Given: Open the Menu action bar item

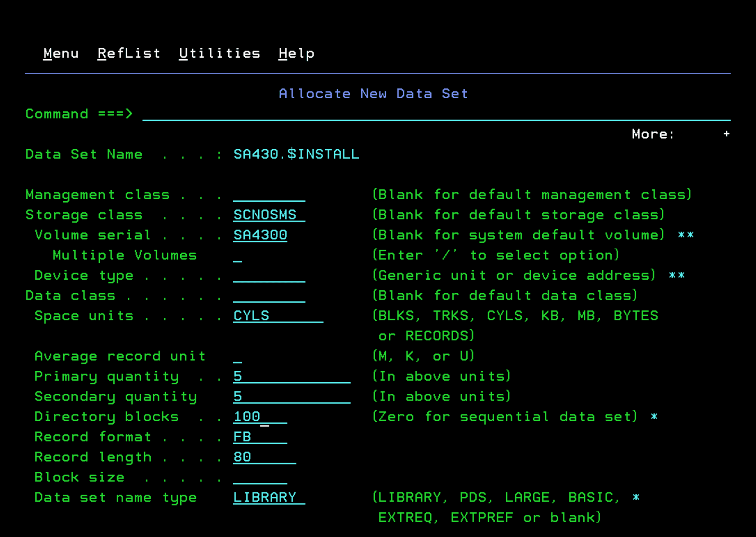Looking at the screenshot, I should pyautogui.click(x=60, y=53).
